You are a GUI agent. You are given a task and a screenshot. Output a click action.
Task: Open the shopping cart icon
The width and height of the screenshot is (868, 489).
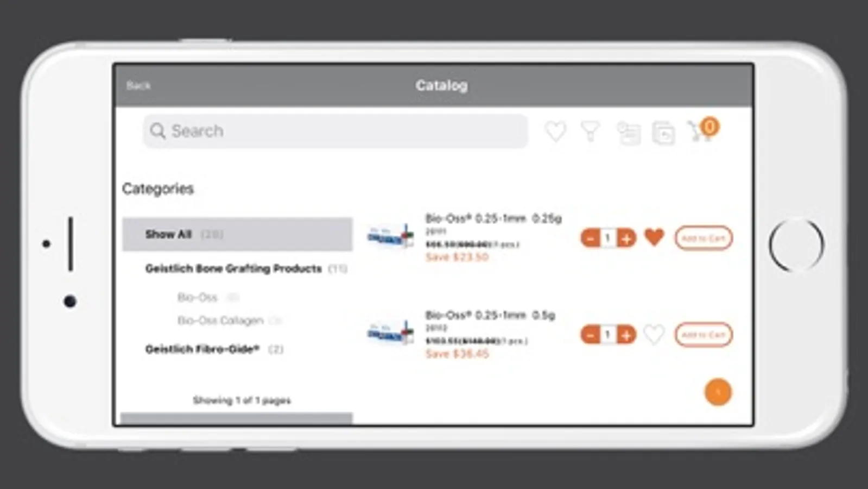(703, 130)
